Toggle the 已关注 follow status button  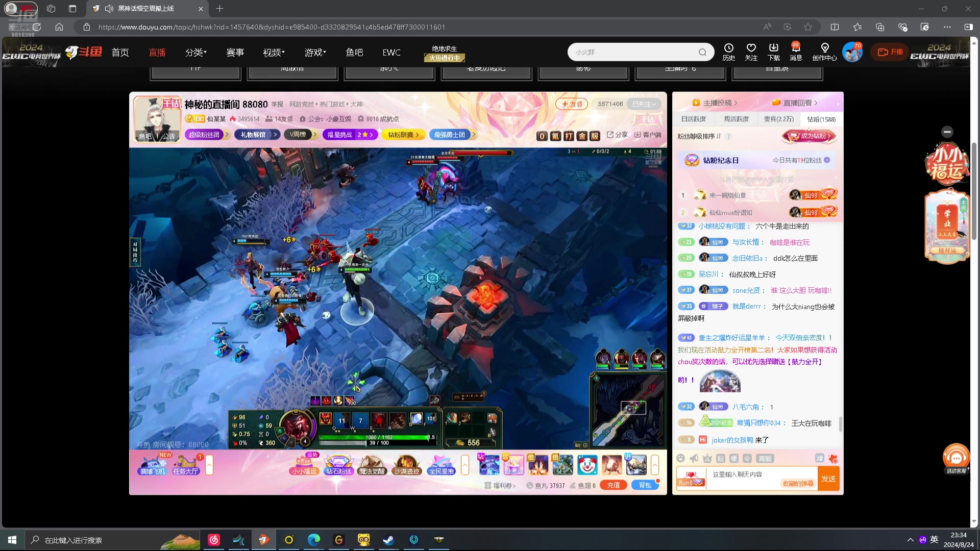pyautogui.click(x=644, y=104)
